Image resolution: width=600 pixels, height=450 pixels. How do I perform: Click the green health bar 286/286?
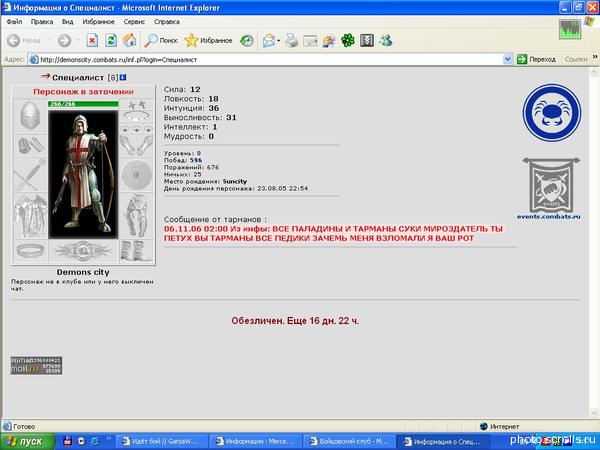coord(83,104)
